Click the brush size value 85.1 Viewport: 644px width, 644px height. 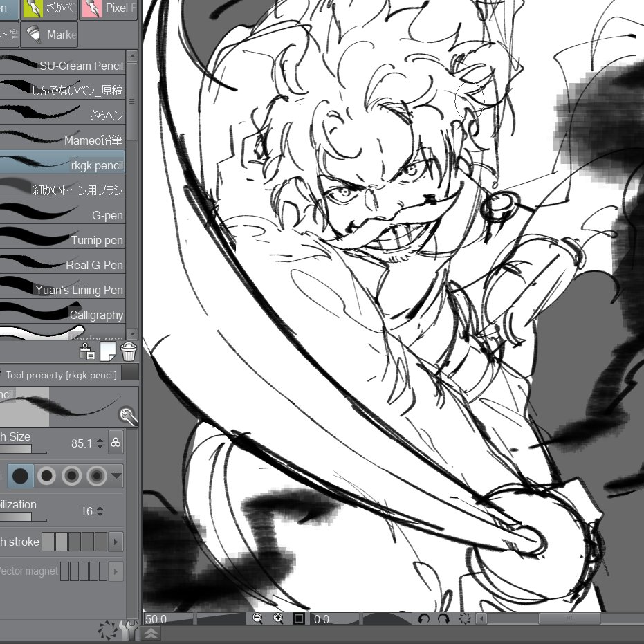point(82,443)
